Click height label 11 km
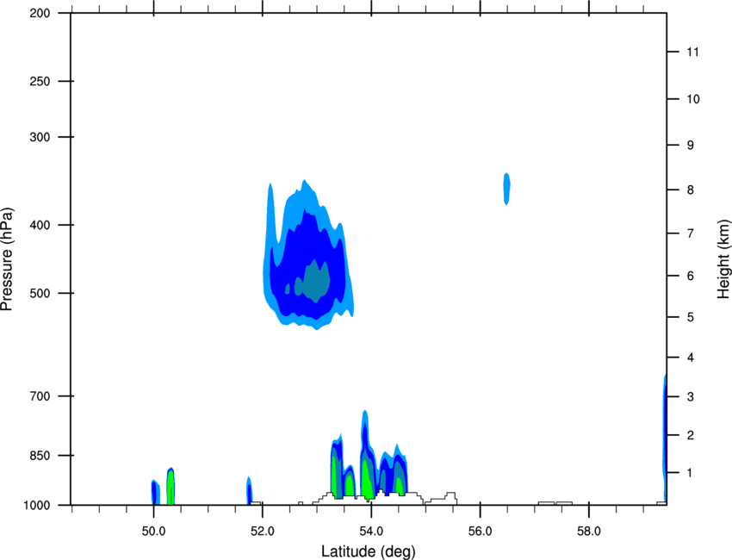The height and width of the screenshot is (560, 732). click(692, 52)
